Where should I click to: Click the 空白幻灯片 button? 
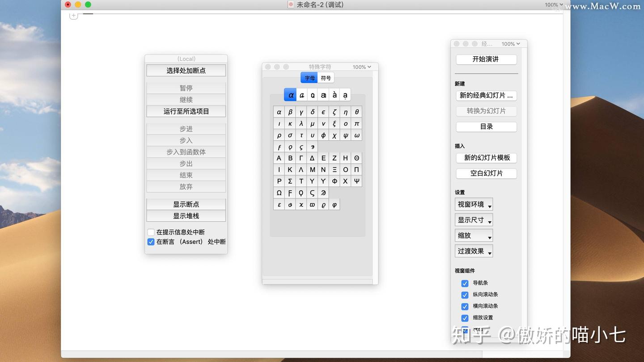coord(486,173)
